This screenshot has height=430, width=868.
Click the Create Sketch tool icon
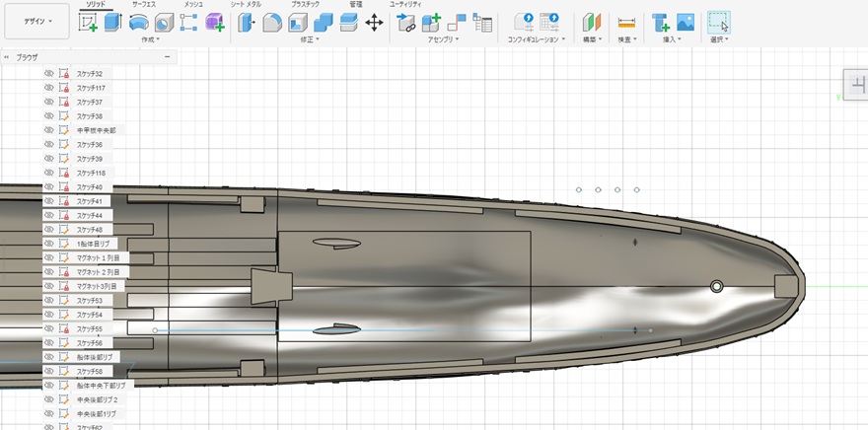coord(89,22)
